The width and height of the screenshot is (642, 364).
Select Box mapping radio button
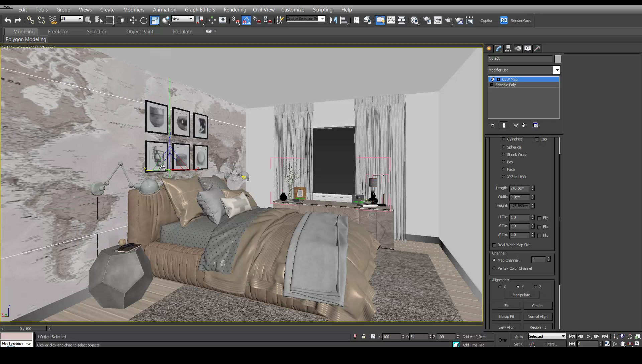[x=503, y=162]
